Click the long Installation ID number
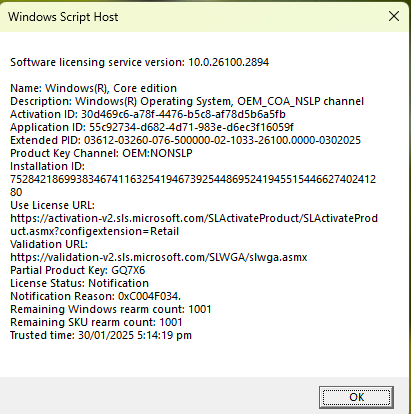The width and height of the screenshot is (411, 414). (193, 179)
